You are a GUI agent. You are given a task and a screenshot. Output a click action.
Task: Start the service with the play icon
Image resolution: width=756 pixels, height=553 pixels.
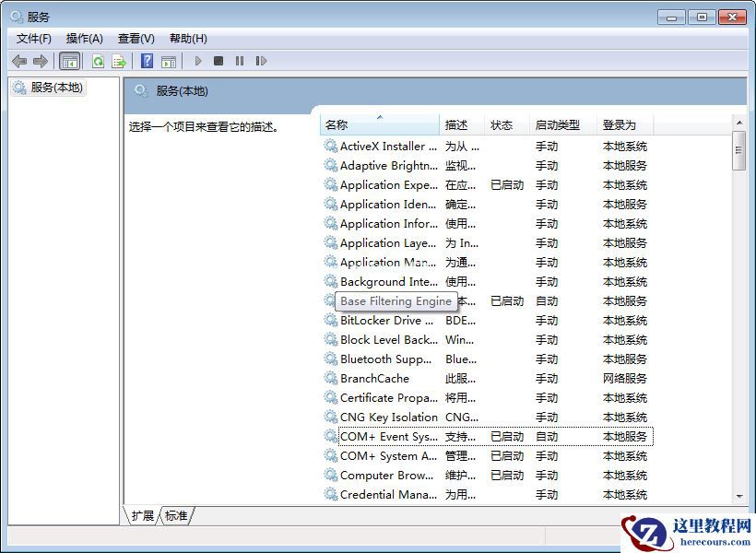(x=198, y=61)
